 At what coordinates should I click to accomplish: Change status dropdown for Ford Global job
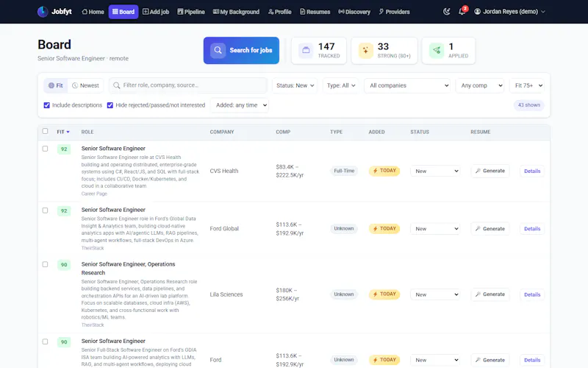point(435,229)
